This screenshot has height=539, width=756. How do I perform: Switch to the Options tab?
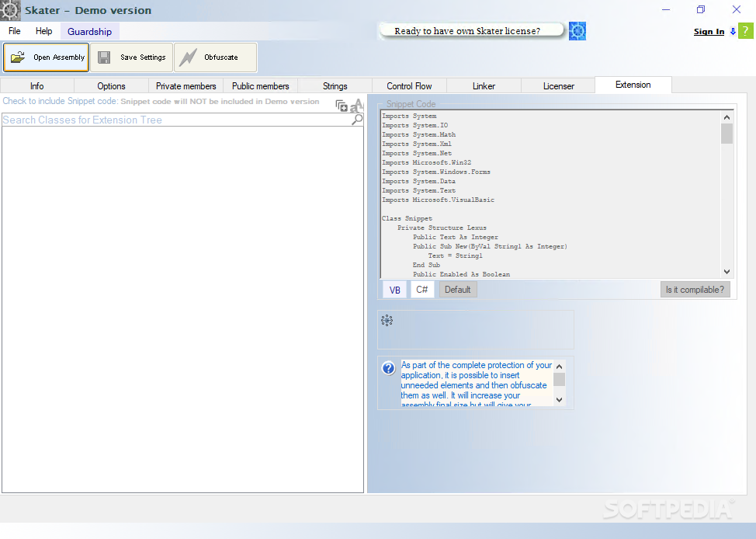[111, 86]
